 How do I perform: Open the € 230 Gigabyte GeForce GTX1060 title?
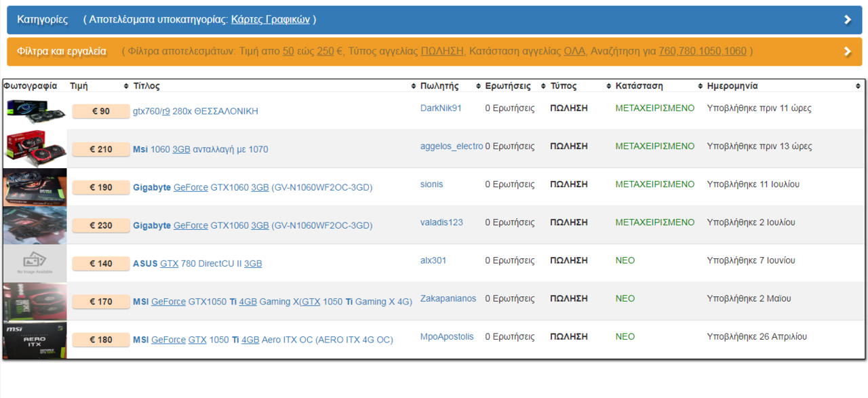(252, 225)
